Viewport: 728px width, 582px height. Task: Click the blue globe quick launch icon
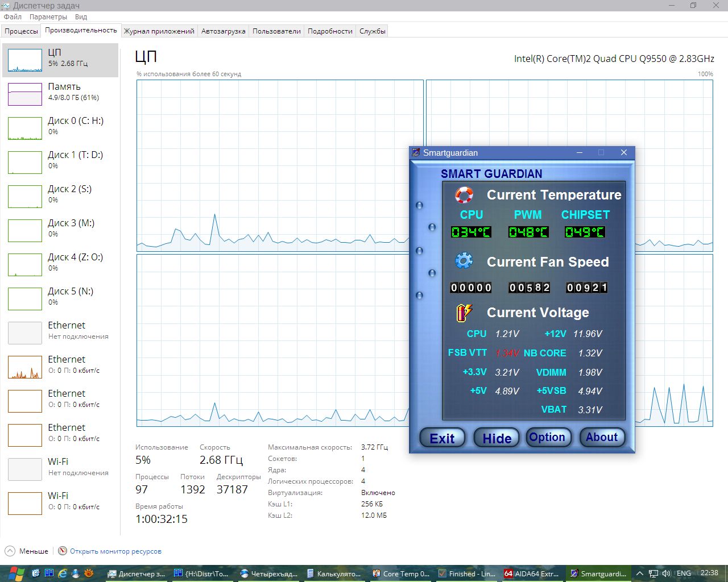75,573
